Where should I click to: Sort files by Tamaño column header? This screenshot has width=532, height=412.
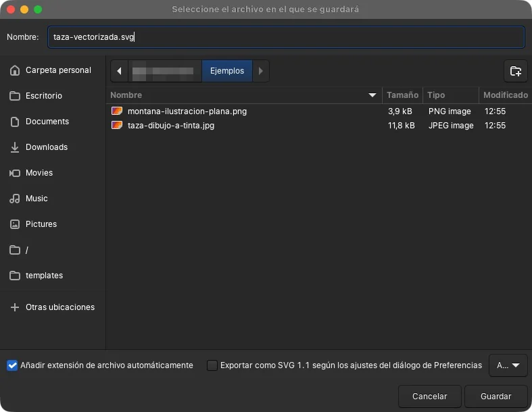(402, 95)
